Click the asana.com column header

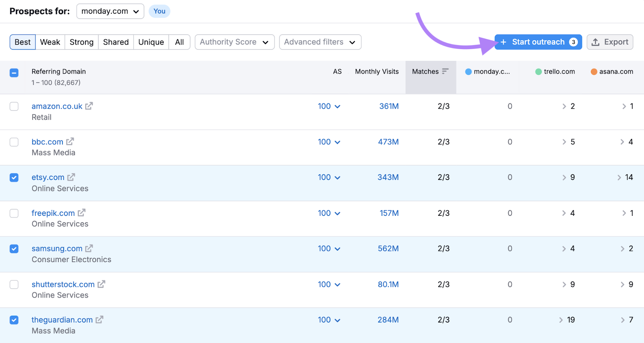click(612, 71)
